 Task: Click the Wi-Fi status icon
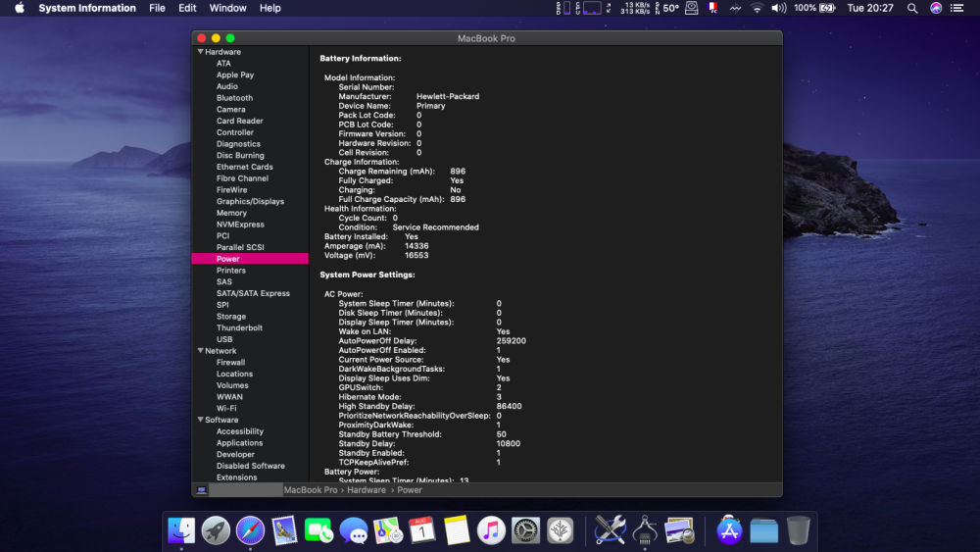(x=757, y=8)
